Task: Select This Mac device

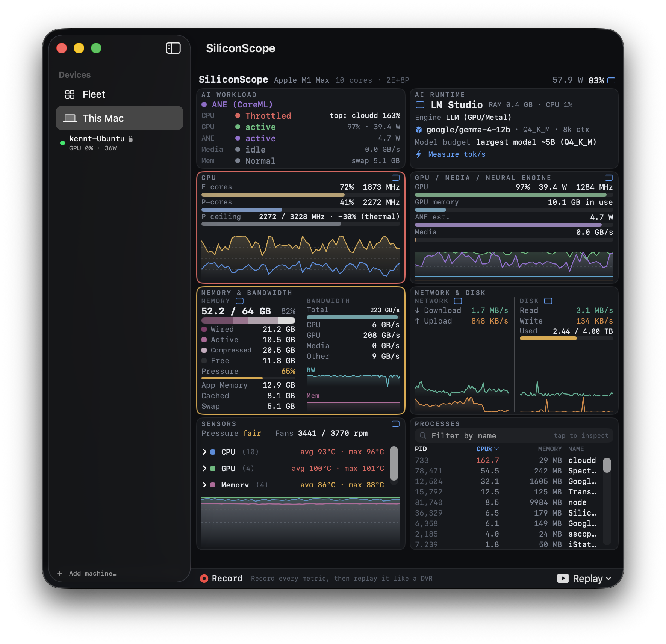Action: click(119, 118)
